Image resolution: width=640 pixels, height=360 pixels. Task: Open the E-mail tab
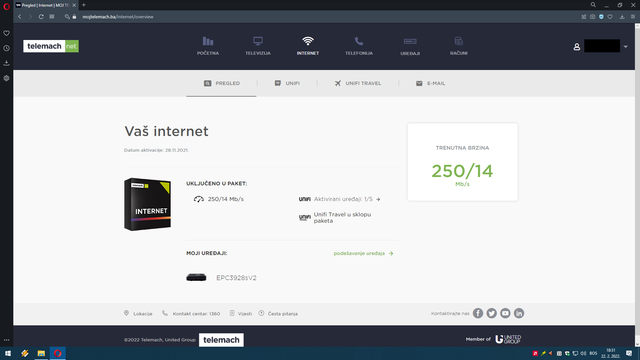(x=430, y=83)
